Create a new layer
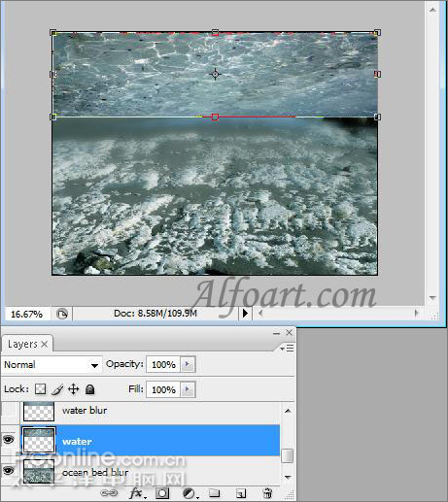The width and height of the screenshot is (448, 502). pyautogui.click(x=240, y=493)
